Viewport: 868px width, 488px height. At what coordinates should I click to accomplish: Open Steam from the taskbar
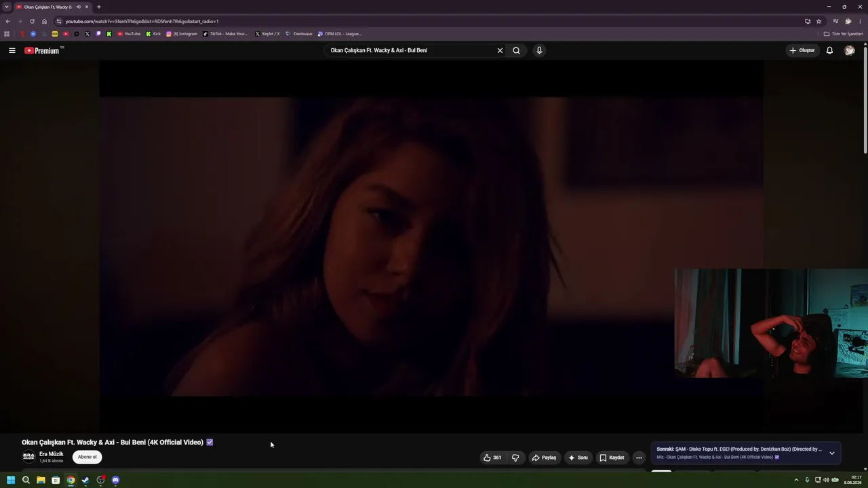click(85, 480)
